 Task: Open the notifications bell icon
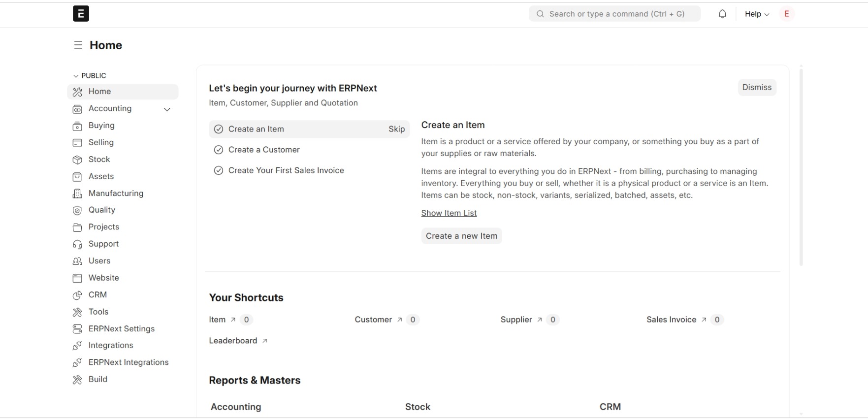pos(722,14)
